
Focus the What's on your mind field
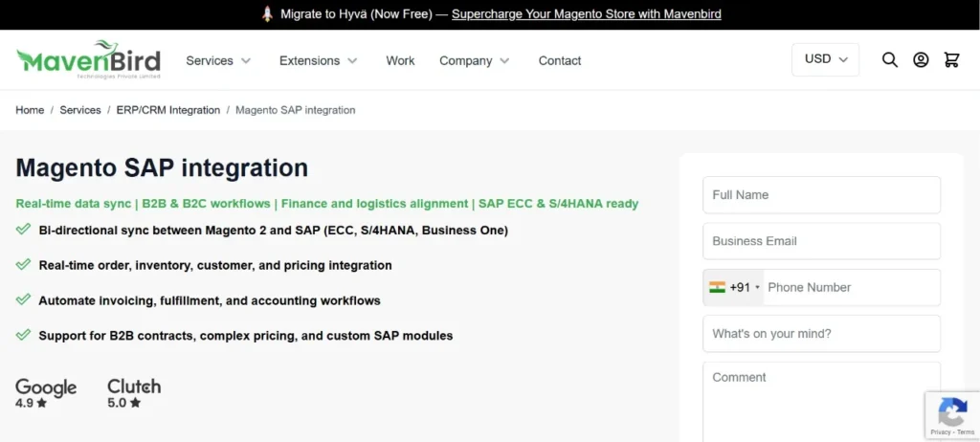pyautogui.click(x=821, y=334)
